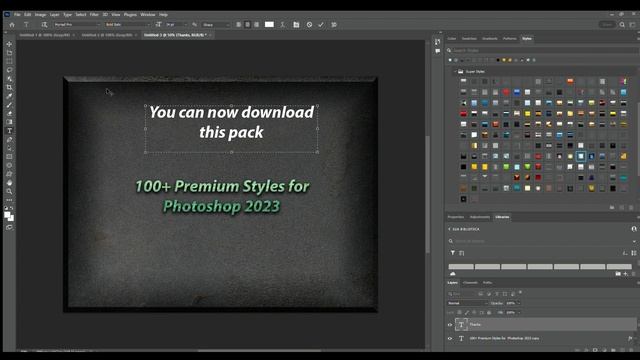
Task: Switch to the Properties tab
Action: (x=456, y=217)
